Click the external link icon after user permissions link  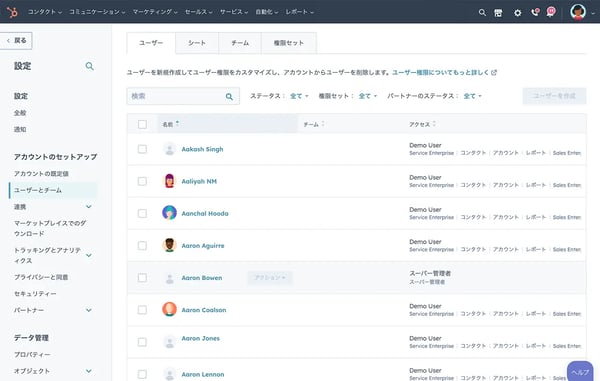pos(494,72)
